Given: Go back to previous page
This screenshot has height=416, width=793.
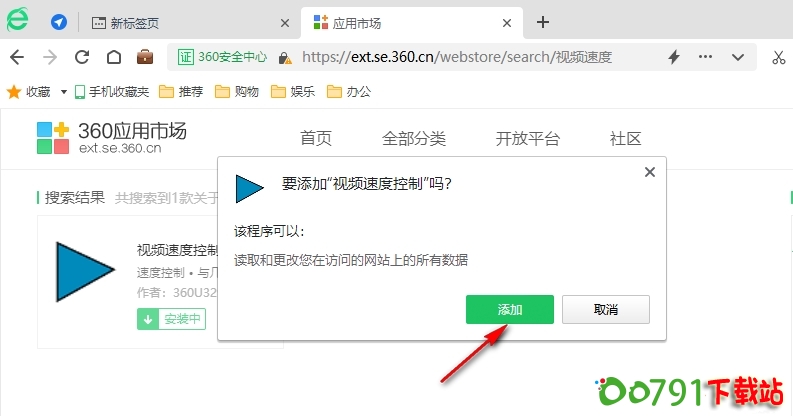Looking at the screenshot, I should click(x=17, y=57).
